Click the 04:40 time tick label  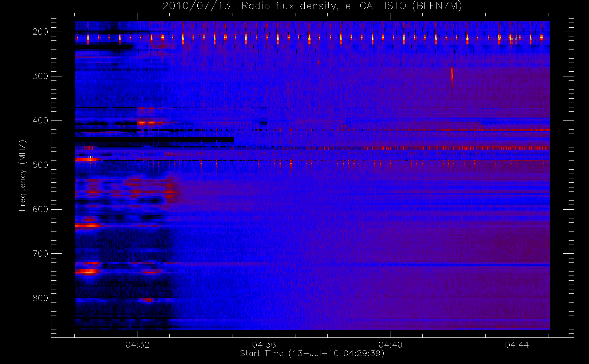(391, 345)
